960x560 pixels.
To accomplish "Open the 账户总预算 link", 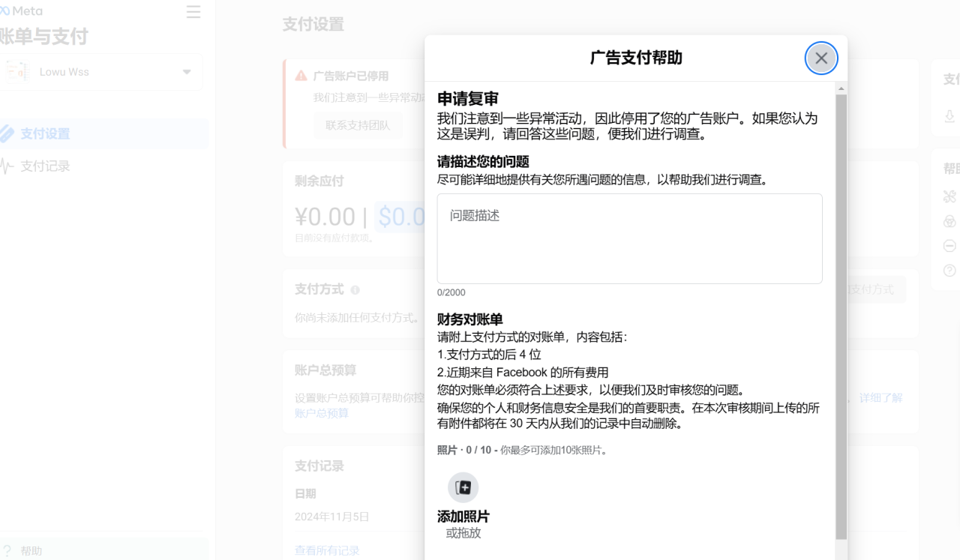I will 321,413.
